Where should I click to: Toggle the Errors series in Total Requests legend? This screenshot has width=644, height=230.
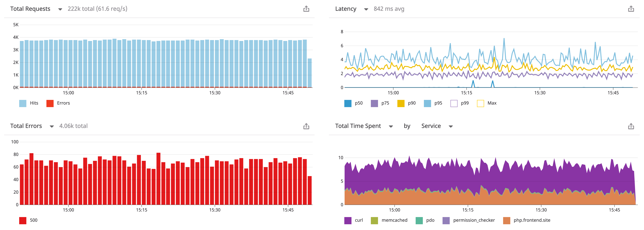point(50,103)
